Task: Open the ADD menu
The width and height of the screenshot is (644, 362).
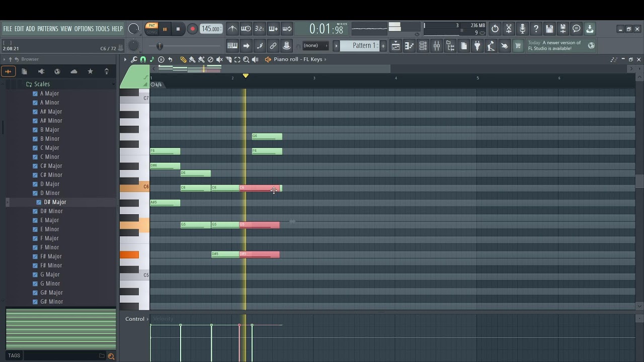Action: 31,29
